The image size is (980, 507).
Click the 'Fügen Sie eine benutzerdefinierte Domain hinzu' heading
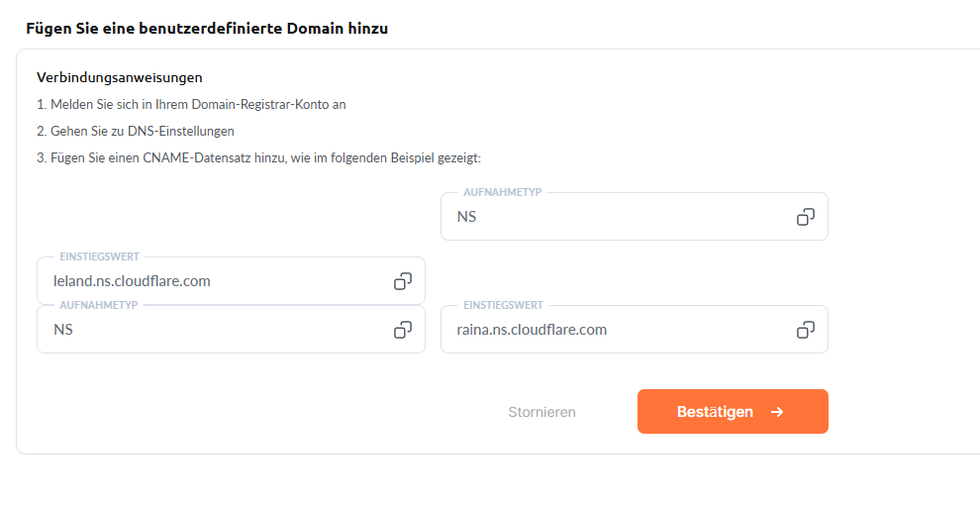point(207,29)
